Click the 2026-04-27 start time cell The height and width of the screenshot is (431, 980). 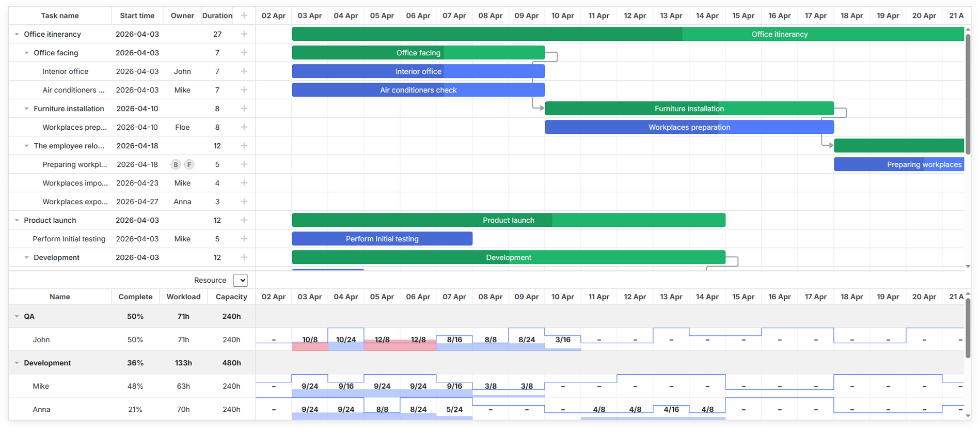pos(137,202)
